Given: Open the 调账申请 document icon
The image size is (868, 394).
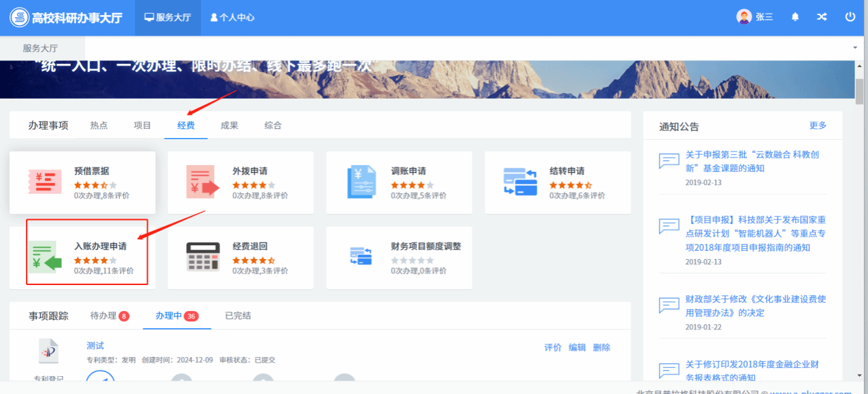Looking at the screenshot, I should point(361,182).
